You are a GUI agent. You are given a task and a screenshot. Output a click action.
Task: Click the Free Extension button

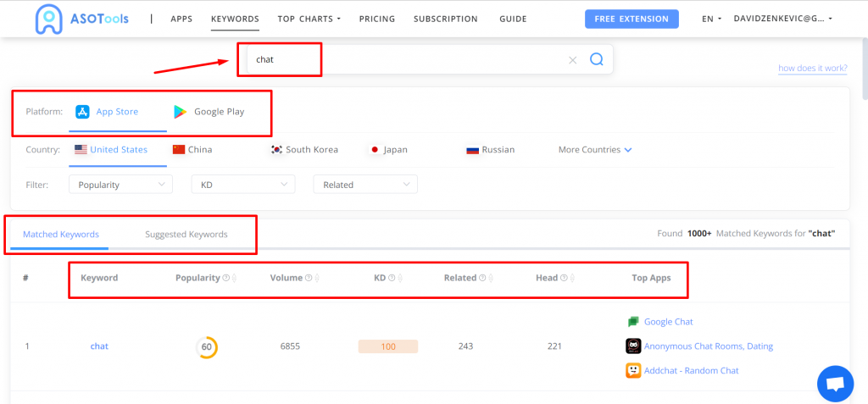click(632, 19)
